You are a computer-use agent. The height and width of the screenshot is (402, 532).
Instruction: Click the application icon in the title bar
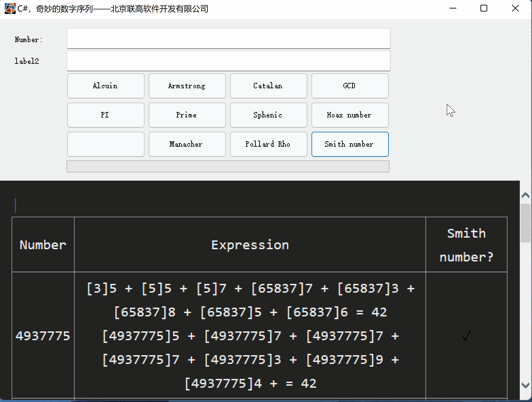click(x=10, y=8)
